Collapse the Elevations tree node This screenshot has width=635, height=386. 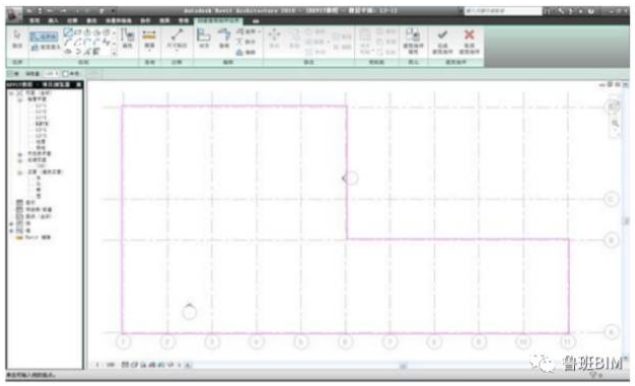(20, 172)
